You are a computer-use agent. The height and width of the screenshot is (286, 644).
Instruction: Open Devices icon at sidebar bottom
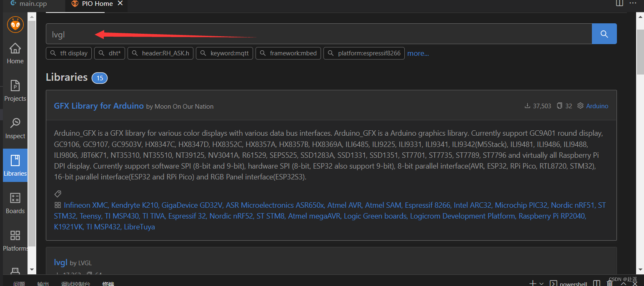[15, 271]
